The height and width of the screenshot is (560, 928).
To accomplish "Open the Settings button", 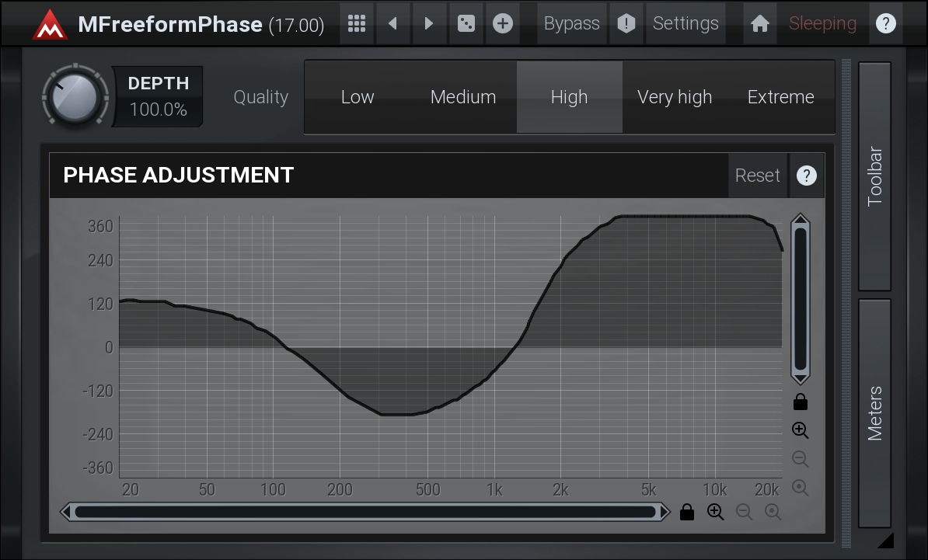I will coord(686,23).
